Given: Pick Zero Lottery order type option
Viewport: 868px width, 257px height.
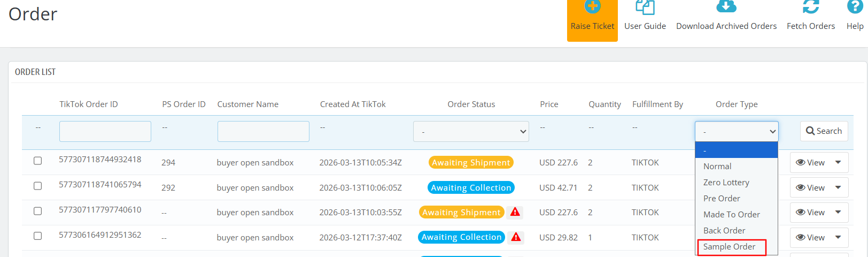Looking at the screenshot, I should tap(726, 183).
